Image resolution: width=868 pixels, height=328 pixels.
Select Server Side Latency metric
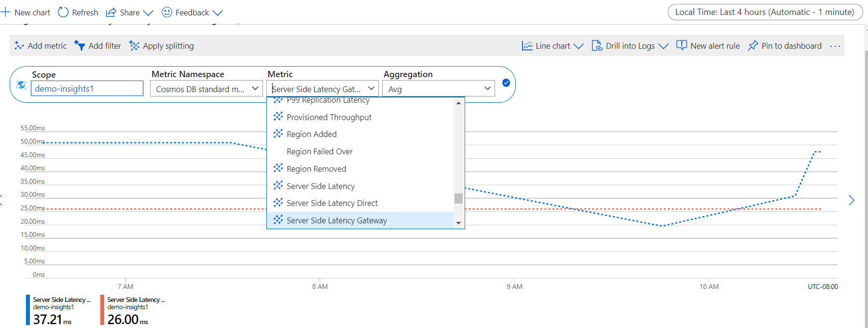tap(360, 186)
